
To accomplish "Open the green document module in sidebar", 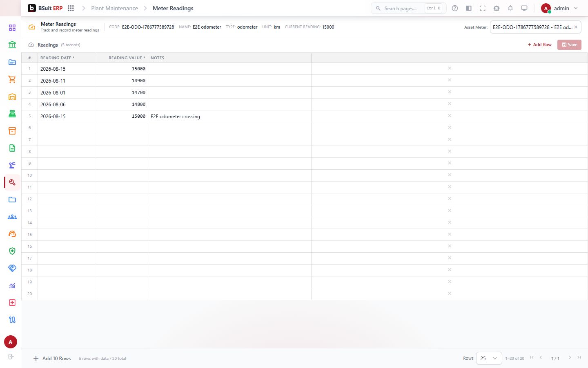I will point(12,148).
